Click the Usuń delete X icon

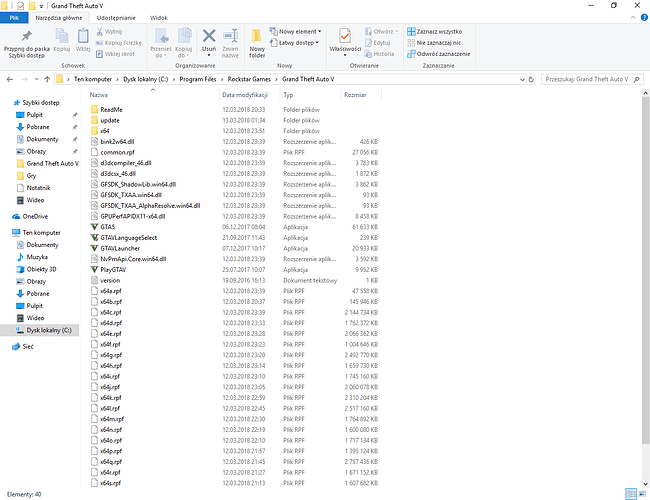click(209, 36)
